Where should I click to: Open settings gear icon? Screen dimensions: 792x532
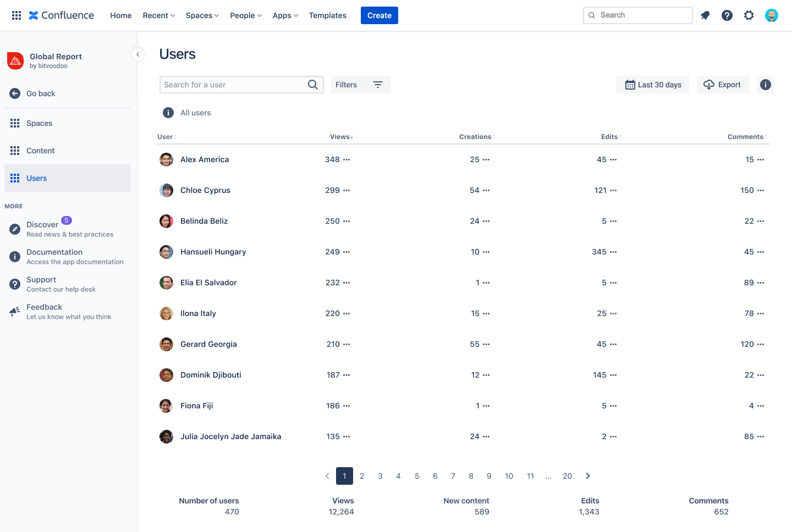pos(749,15)
